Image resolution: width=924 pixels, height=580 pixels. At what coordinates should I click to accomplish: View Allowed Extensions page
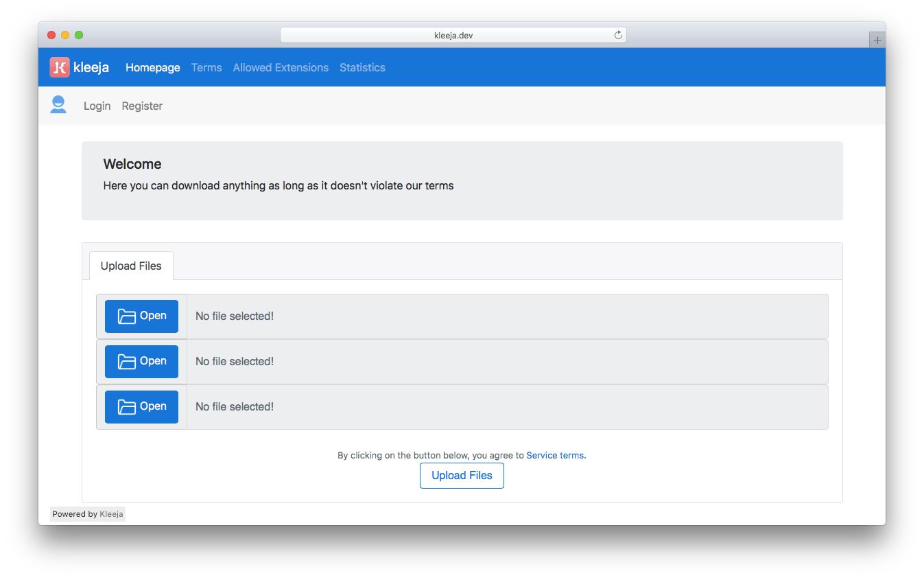[281, 67]
